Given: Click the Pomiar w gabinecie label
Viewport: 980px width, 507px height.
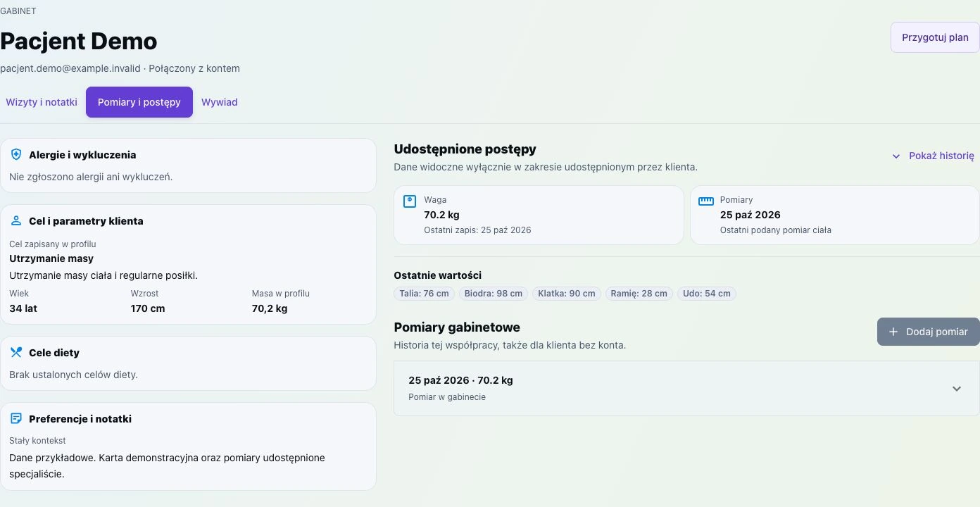Looking at the screenshot, I should 447,397.
